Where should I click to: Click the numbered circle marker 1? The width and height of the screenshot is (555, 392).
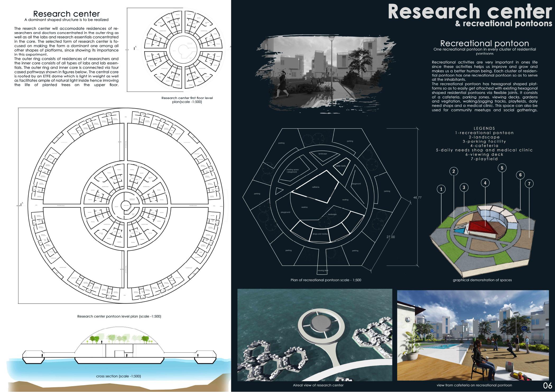click(441, 189)
